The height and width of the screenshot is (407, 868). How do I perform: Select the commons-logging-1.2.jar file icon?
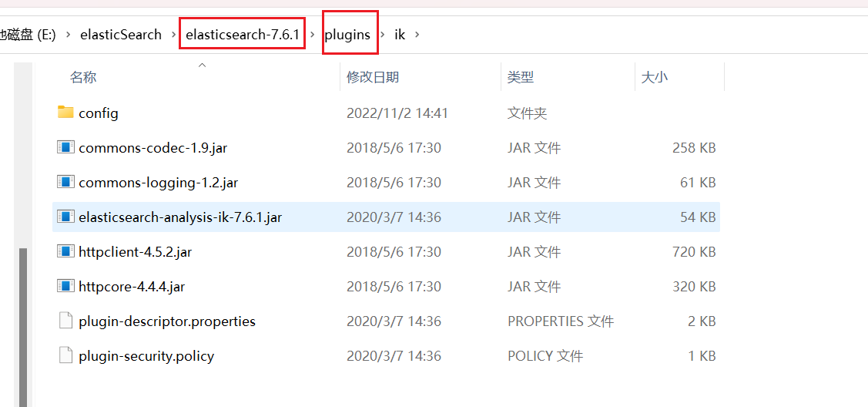click(65, 182)
